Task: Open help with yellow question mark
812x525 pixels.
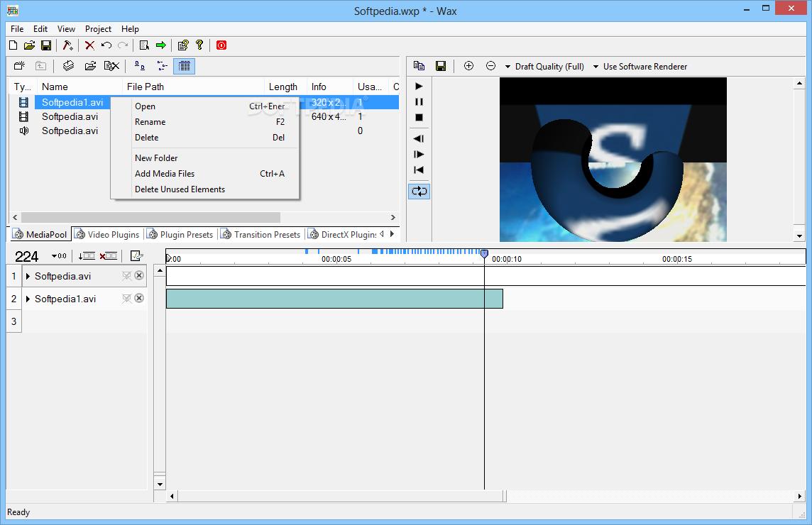Action: (x=199, y=45)
